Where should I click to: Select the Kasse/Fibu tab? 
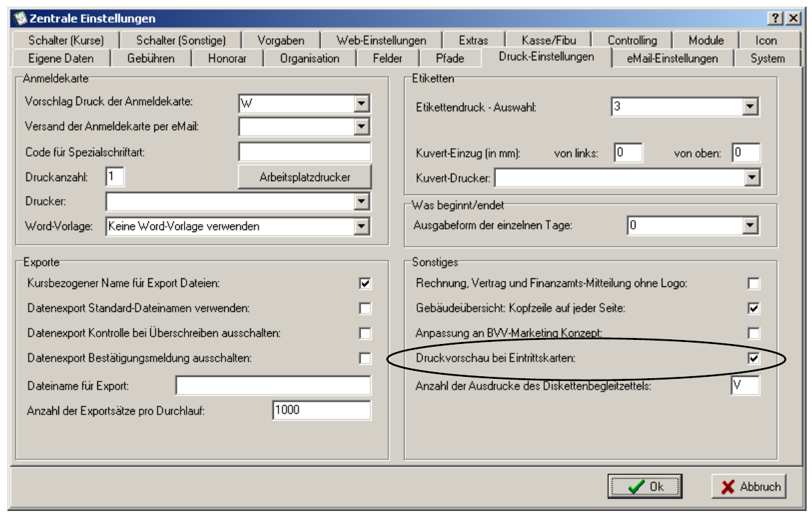click(x=548, y=40)
